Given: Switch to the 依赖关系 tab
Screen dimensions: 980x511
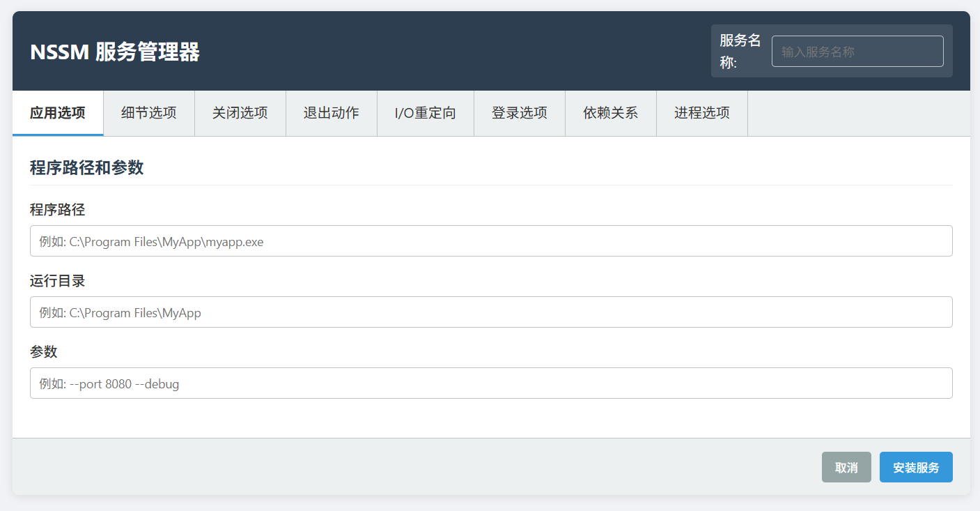Looking at the screenshot, I should click(611, 113).
